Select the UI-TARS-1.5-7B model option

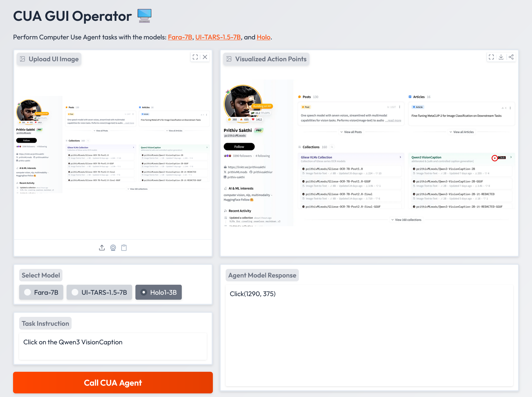coord(99,292)
